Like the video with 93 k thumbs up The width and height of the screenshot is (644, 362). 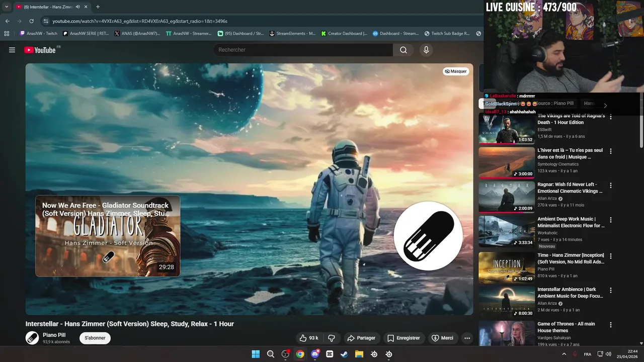point(308,338)
